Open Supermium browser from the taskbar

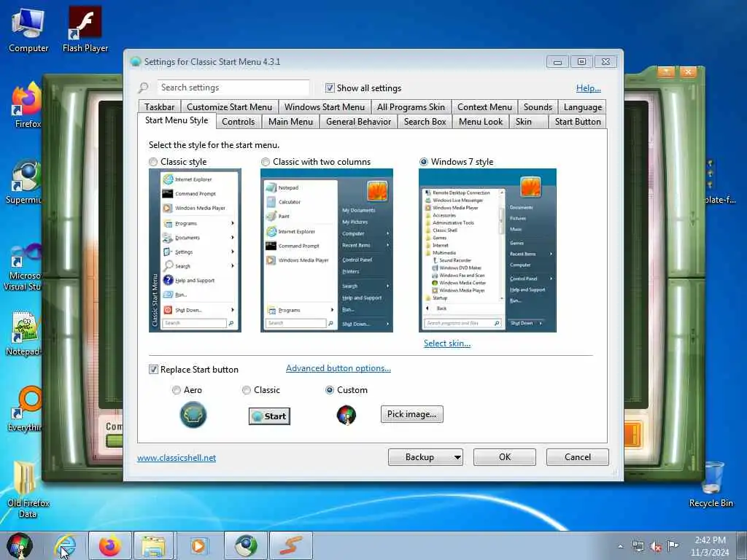pyautogui.click(x=246, y=545)
